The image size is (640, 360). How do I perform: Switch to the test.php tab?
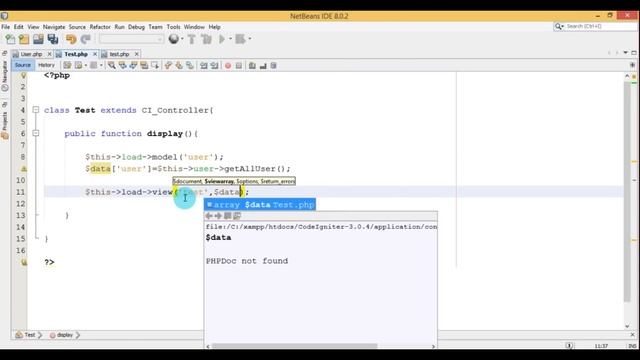[x=119, y=54]
